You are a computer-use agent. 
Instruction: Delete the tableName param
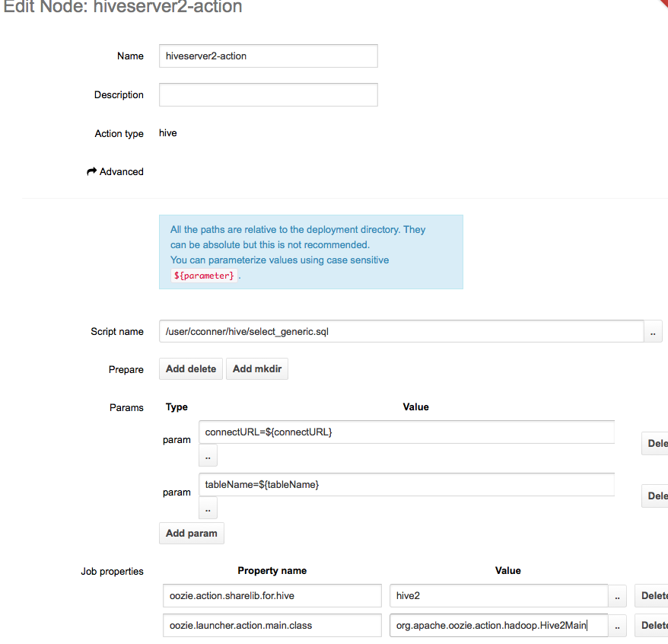pyautogui.click(x=655, y=496)
